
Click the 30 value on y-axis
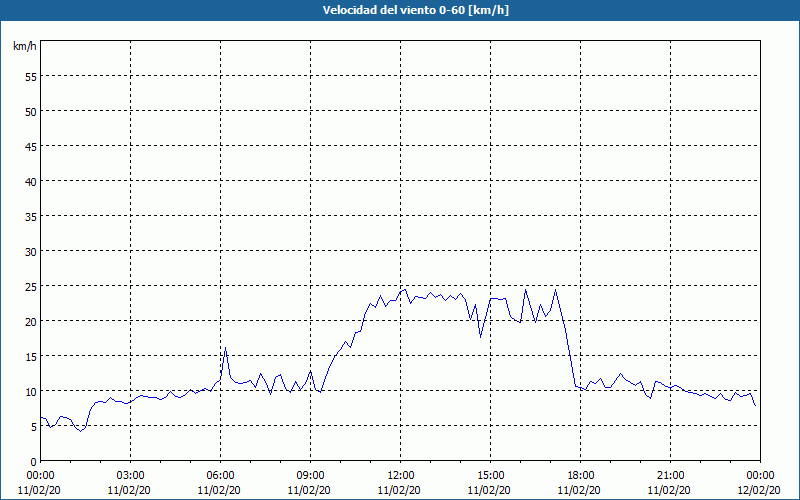tap(31, 252)
